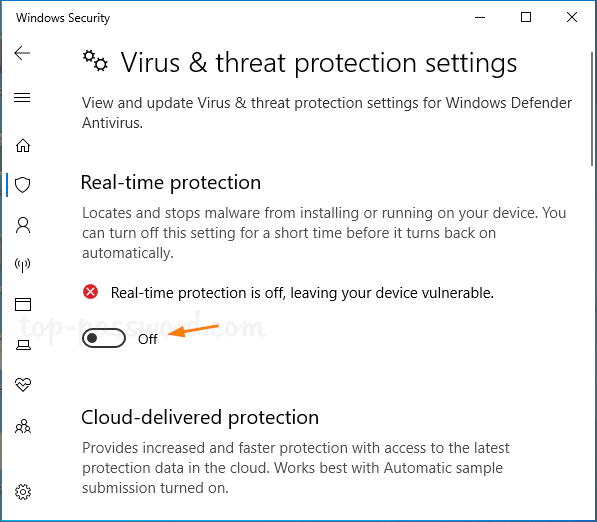Image resolution: width=597 pixels, height=522 pixels.
Task: Open Settings gear at sidebar bottom
Action: [23, 492]
